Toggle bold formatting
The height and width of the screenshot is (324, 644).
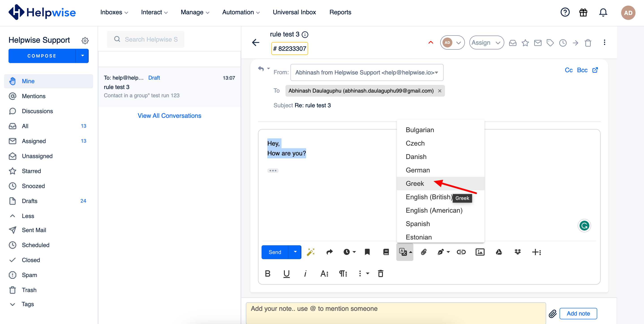tap(268, 274)
